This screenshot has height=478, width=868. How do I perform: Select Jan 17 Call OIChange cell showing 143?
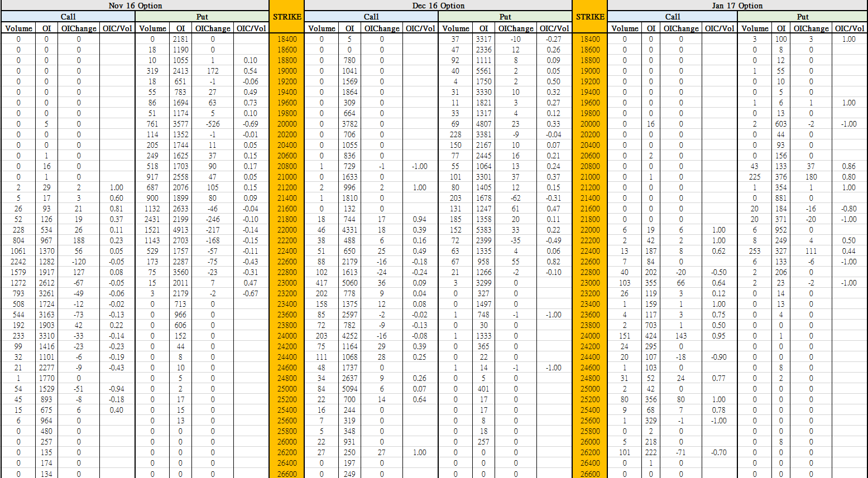point(680,336)
